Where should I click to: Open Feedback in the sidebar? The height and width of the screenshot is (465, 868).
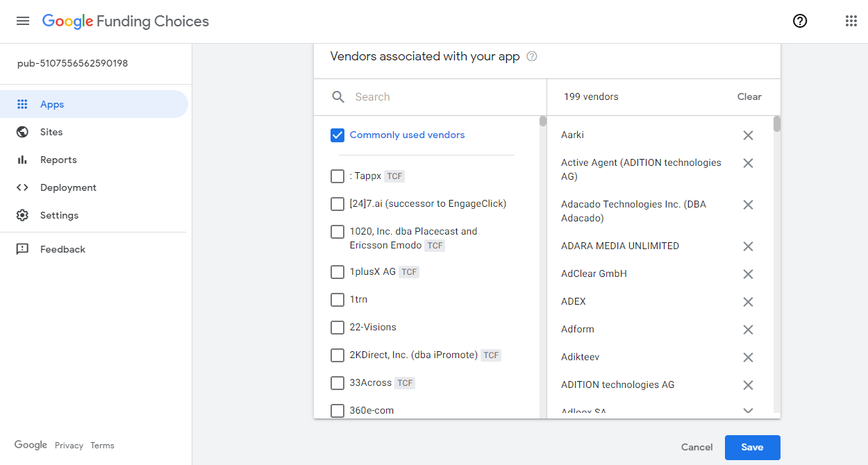[94, 249]
